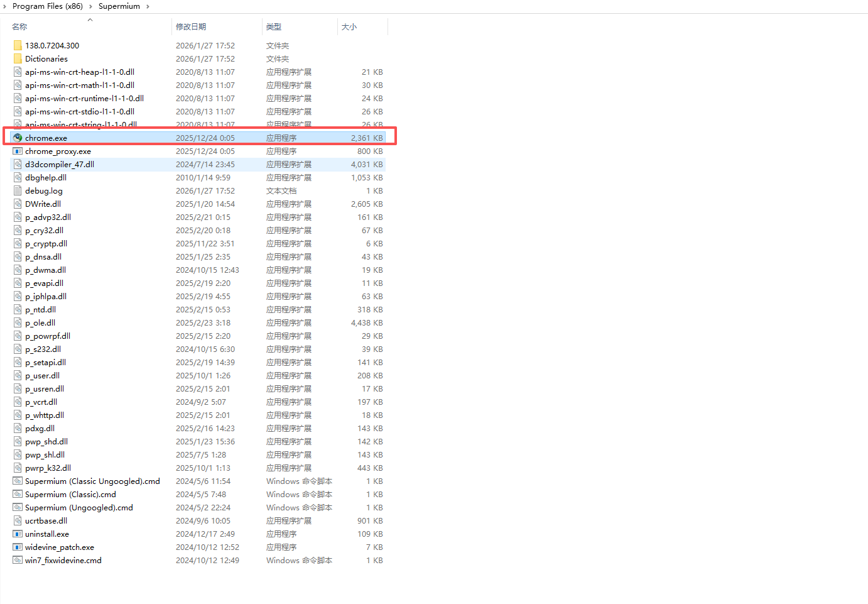This screenshot has height=604, width=868.
Task: Click the pwrp_k32.dll file icon
Action: tap(18, 468)
